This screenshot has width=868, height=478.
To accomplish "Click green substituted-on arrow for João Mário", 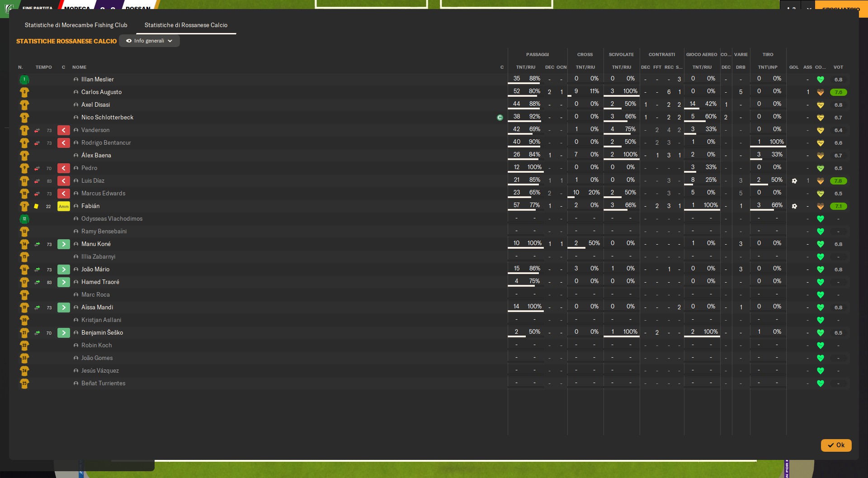I will pyautogui.click(x=64, y=270).
